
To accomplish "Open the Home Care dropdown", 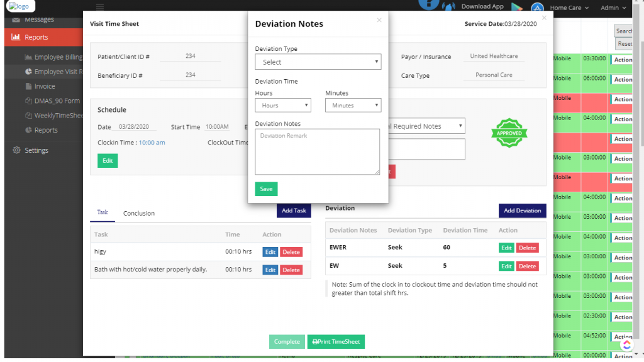I will 569,8.
